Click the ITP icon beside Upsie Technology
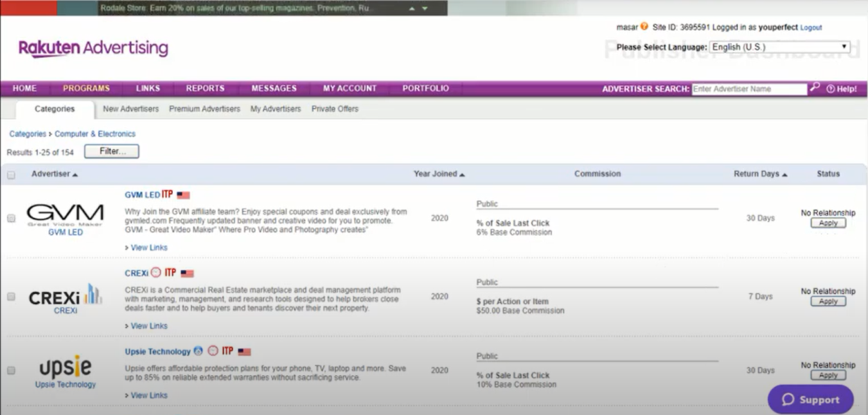Screen dimensions: 868x415 [x=227, y=351]
